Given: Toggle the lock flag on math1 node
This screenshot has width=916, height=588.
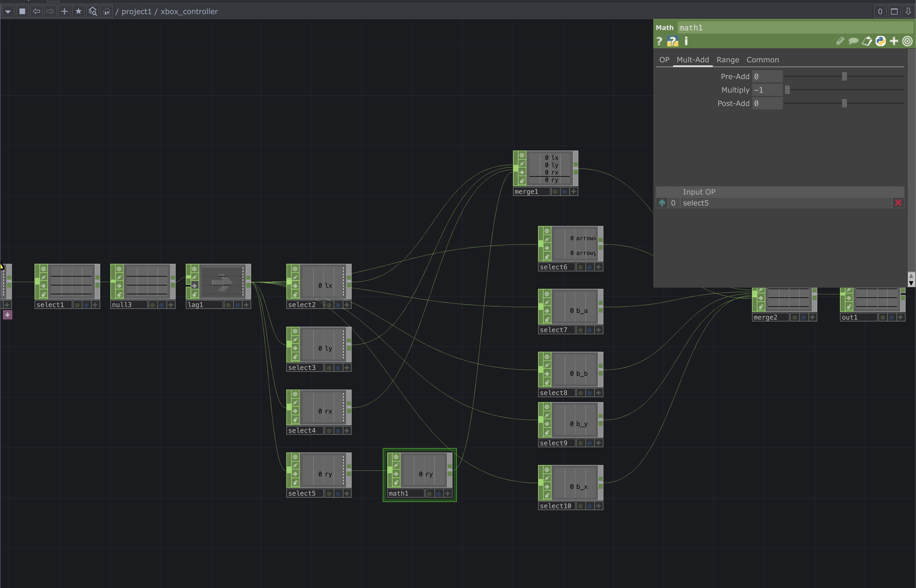Looking at the screenshot, I should click(396, 482).
